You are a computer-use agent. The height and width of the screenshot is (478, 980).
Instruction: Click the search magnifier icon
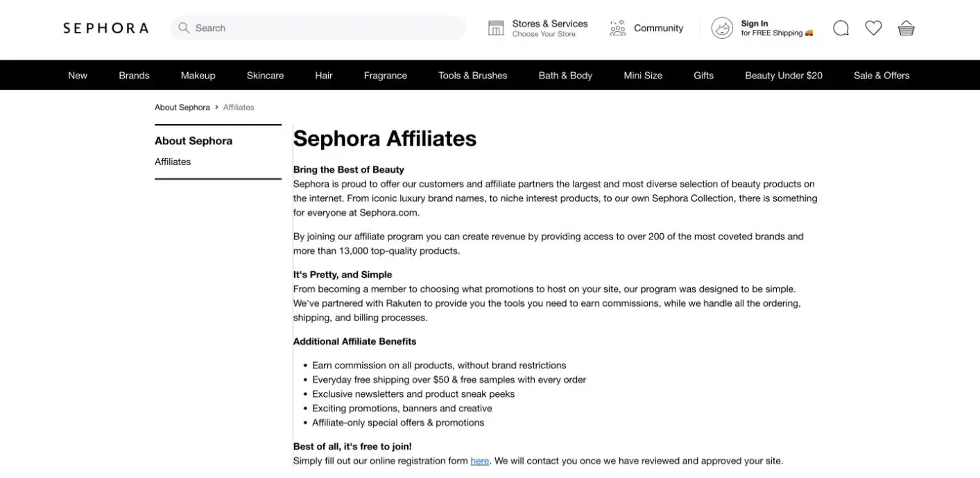pyautogui.click(x=184, y=28)
